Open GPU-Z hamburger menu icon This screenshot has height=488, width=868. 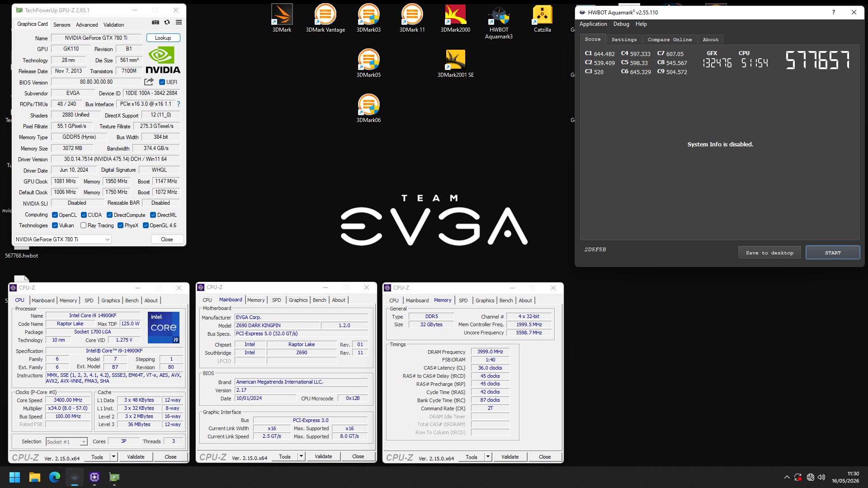[x=179, y=22]
